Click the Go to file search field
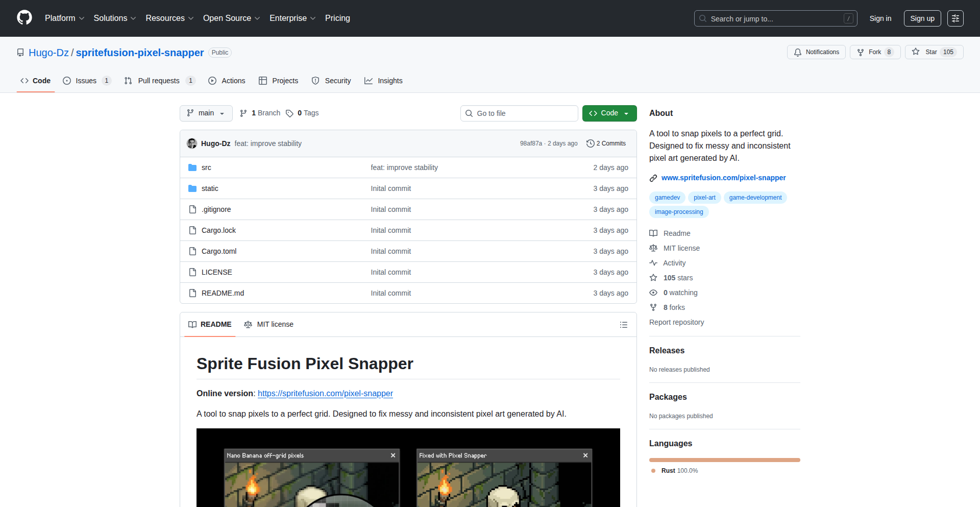 [x=519, y=113]
